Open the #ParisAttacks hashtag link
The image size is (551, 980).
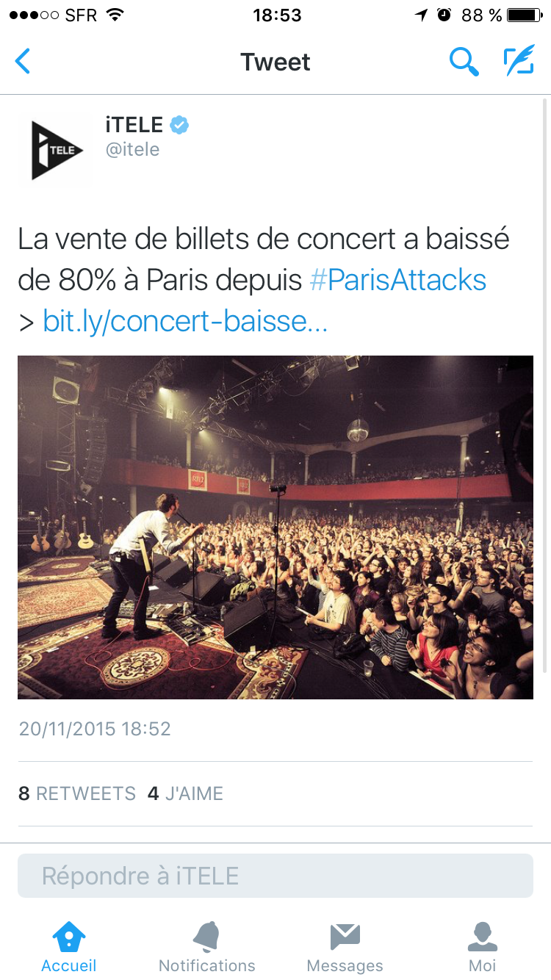coord(398,280)
